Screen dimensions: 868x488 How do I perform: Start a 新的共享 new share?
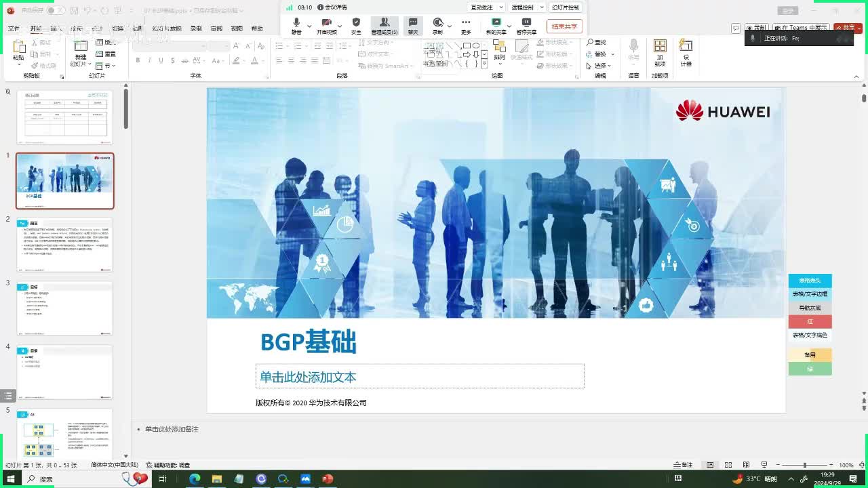coord(496,26)
